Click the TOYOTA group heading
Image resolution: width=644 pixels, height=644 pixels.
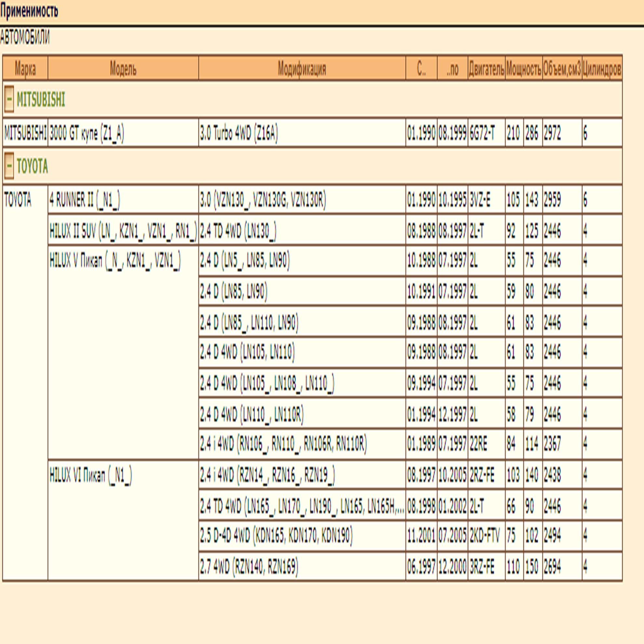coord(32,166)
